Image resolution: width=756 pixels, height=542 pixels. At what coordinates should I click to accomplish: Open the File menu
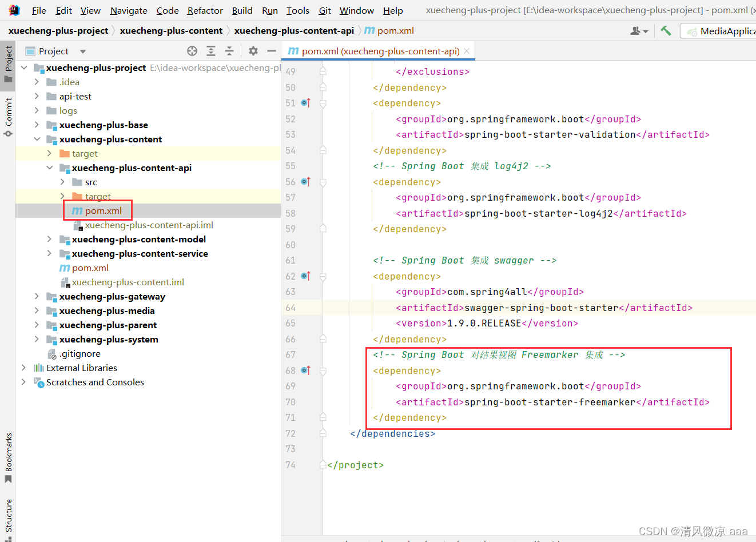39,10
